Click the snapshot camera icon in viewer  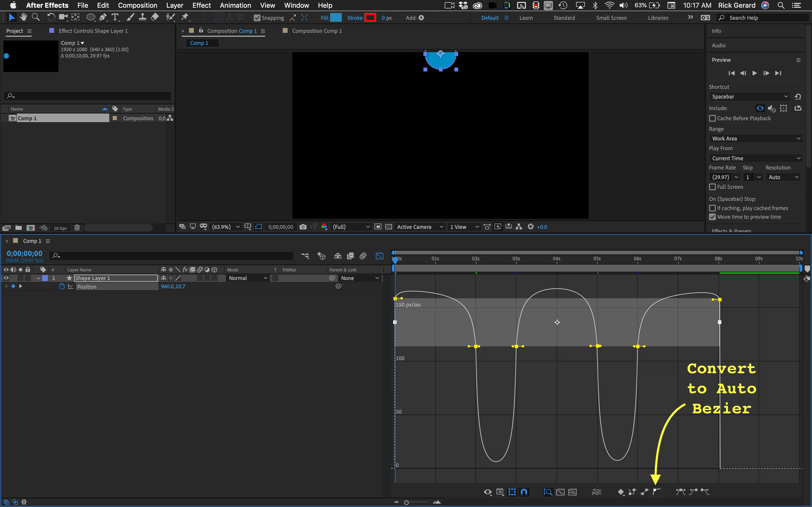(303, 227)
